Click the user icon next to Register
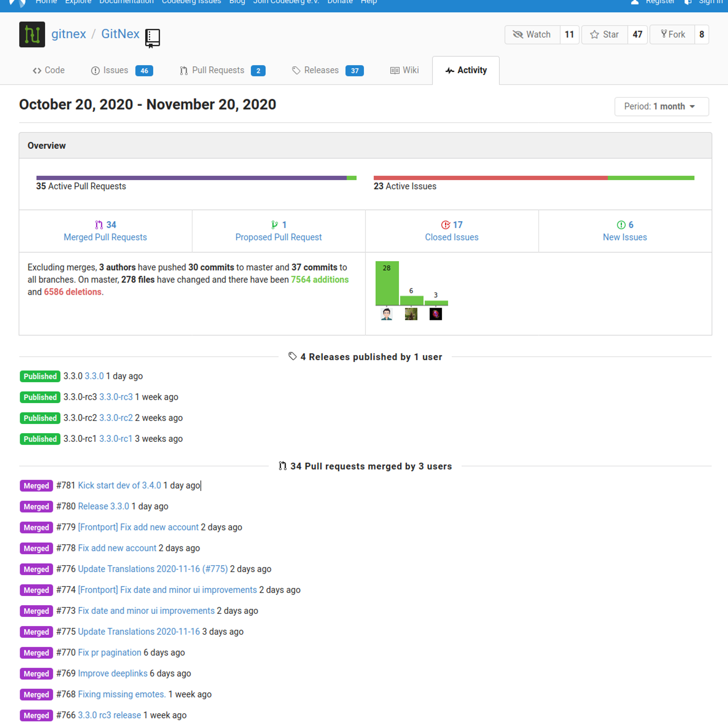The height and width of the screenshot is (728, 728). [635, 2]
